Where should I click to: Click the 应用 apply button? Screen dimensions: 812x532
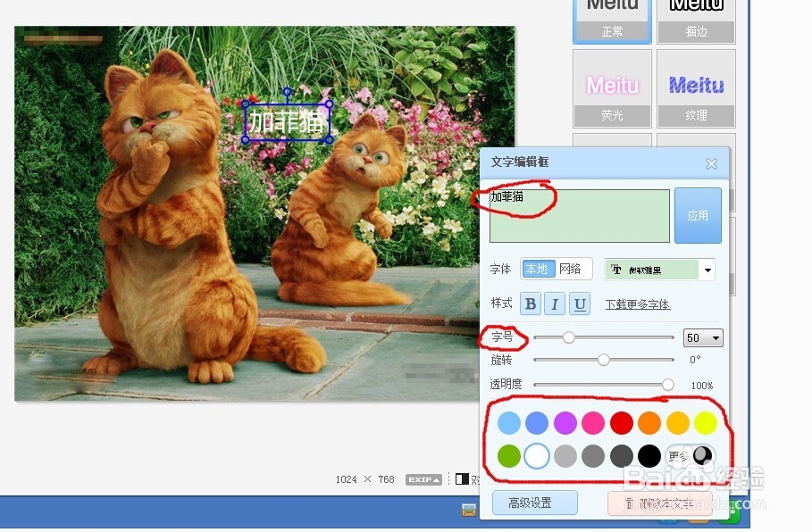(699, 215)
